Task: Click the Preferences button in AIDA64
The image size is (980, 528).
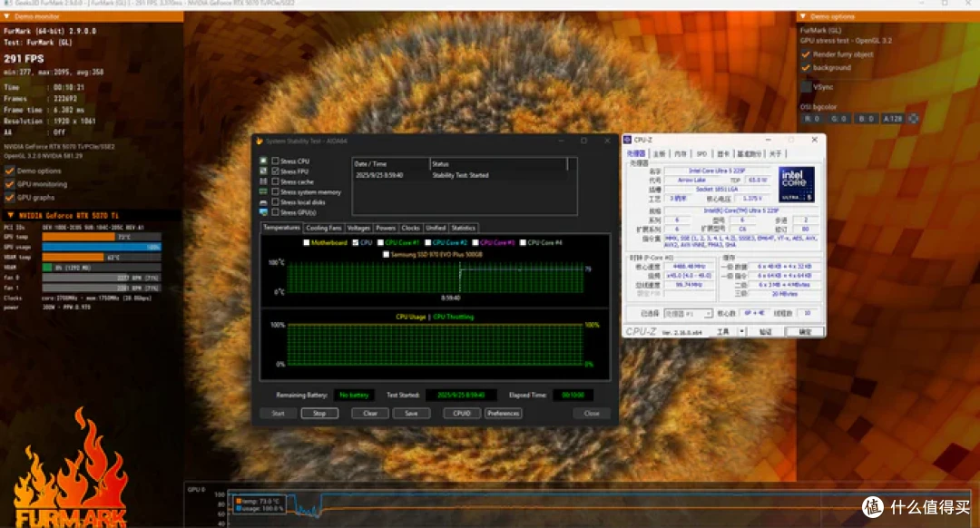Action: pos(503,413)
